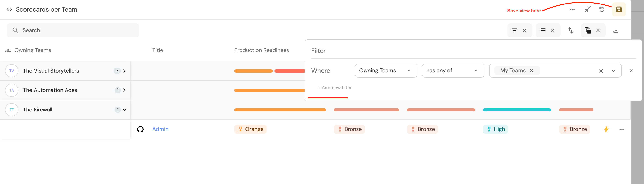Export data using the download icon
Image resolution: width=644 pixels, height=184 pixels.
[x=616, y=30]
